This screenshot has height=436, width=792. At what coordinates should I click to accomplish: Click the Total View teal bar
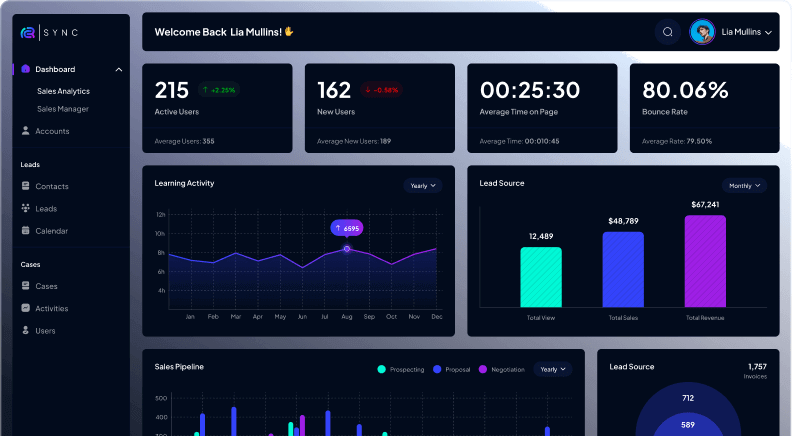(x=541, y=277)
